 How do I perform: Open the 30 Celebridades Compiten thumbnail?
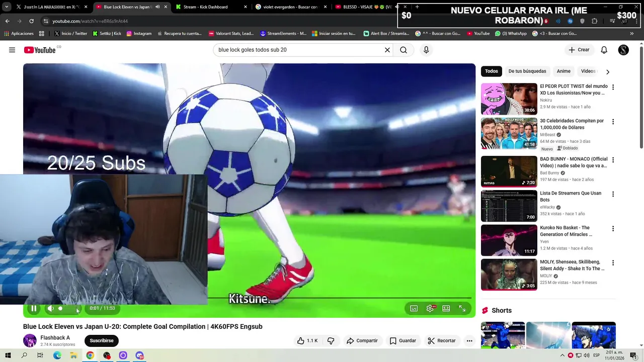pos(509,133)
